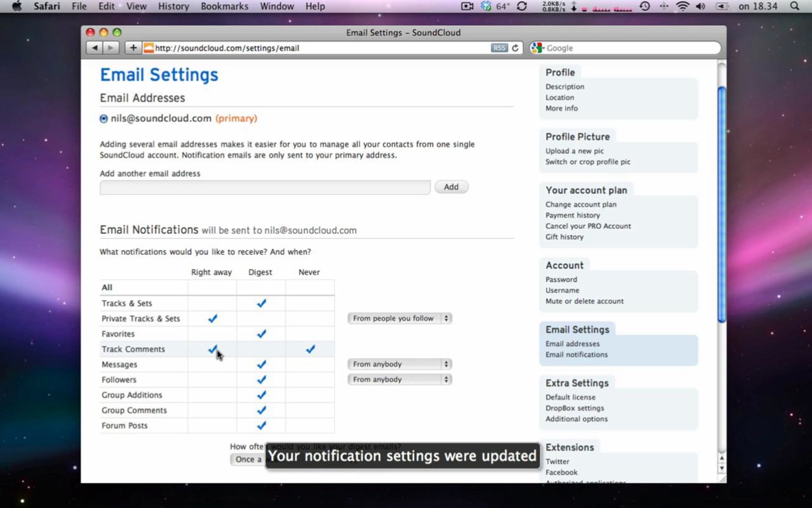This screenshot has height=508, width=812.
Task: Click the SoundCloud favicon in address bar
Action: [148, 48]
